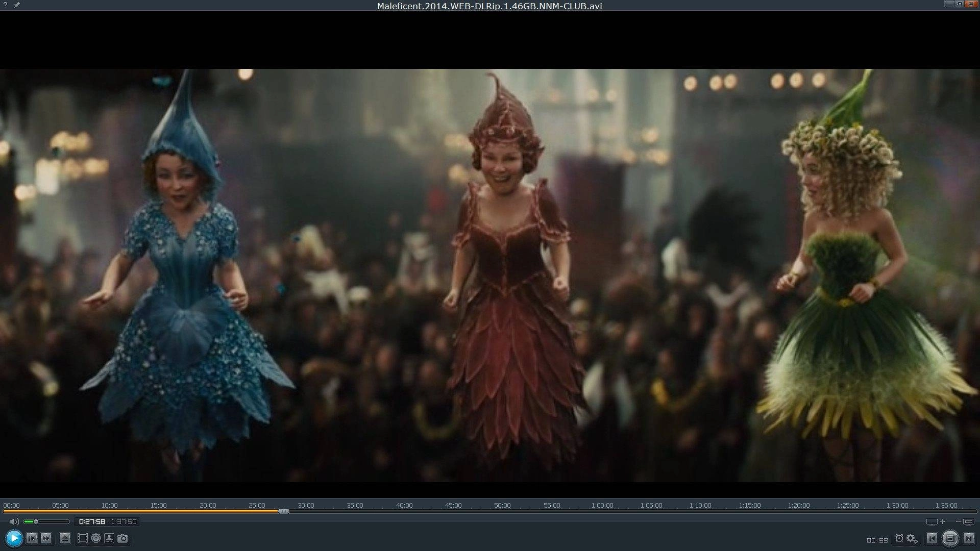The width and height of the screenshot is (980, 551).
Task: Minimize the player window
Action: pyautogui.click(x=949, y=4)
